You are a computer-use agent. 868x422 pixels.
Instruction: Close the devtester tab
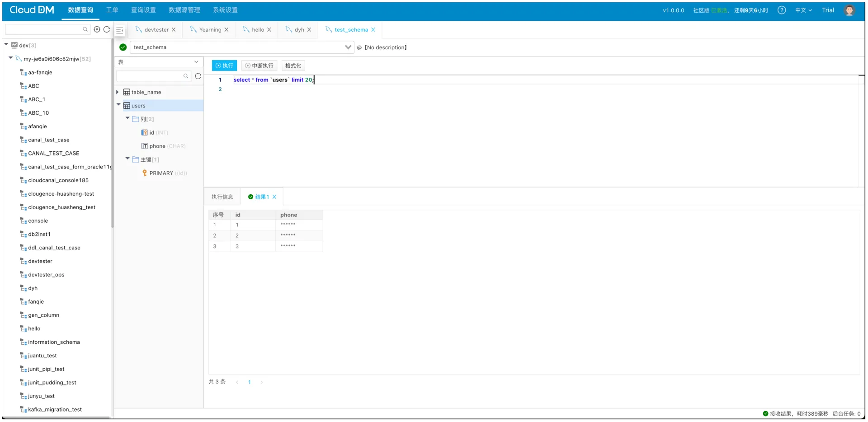tap(174, 30)
